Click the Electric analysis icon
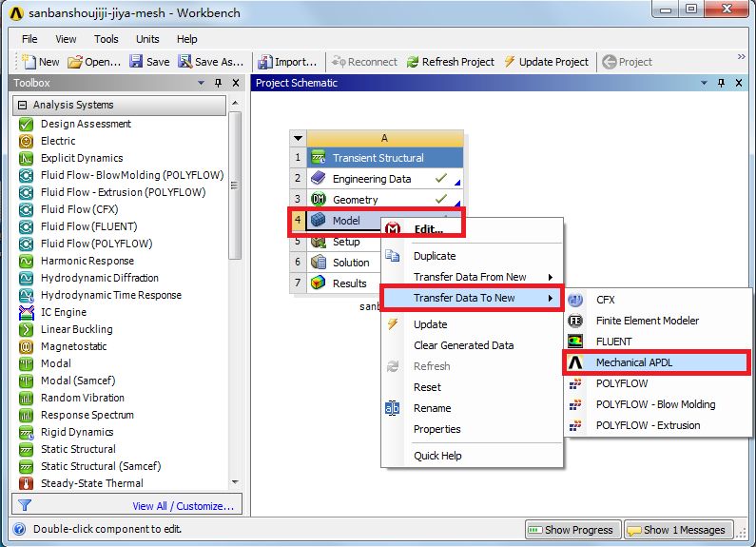The width and height of the screenshot is (756, 547). (26, 142)
